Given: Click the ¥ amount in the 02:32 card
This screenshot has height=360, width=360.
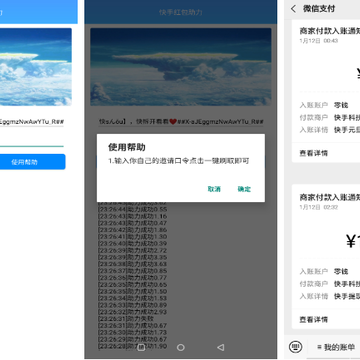Looking at the screenshot, I should coord(353,241).
